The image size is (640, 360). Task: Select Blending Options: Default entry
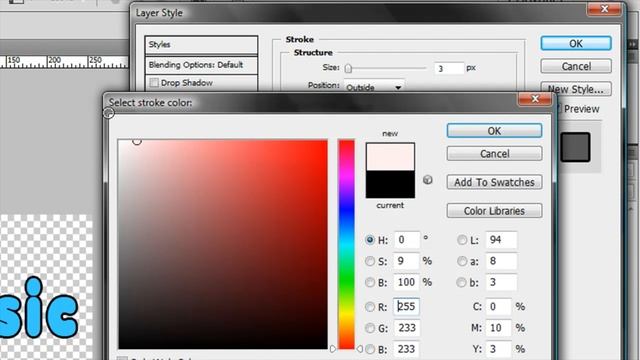click(x=201, y=65)
